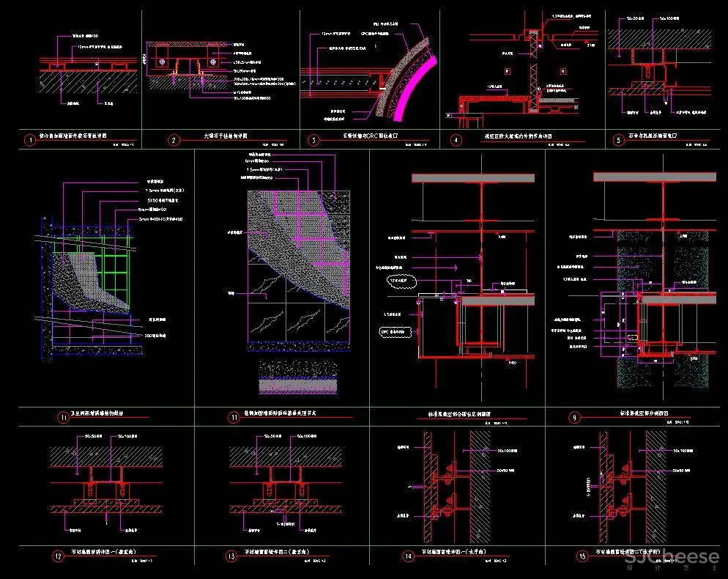The height and width of the screenshot is (579, 728).
Task: Select the circled number 4 detail marker
Action: [456, 139]
